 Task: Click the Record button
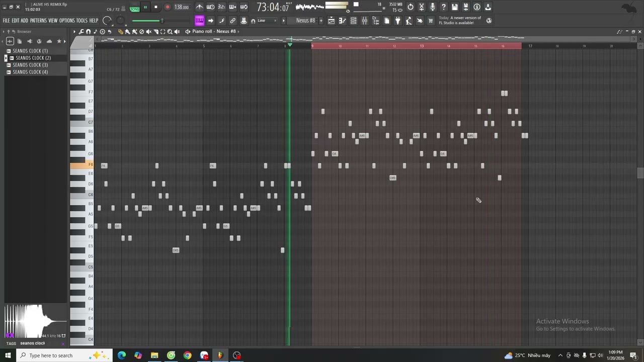pyautogui.click(x=168, y=7)
